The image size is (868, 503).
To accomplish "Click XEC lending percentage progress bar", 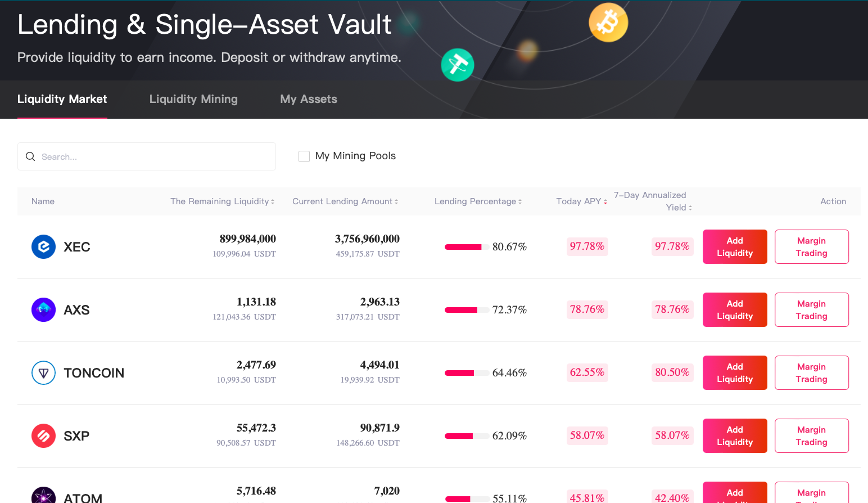I will click(x=467, y=247).
